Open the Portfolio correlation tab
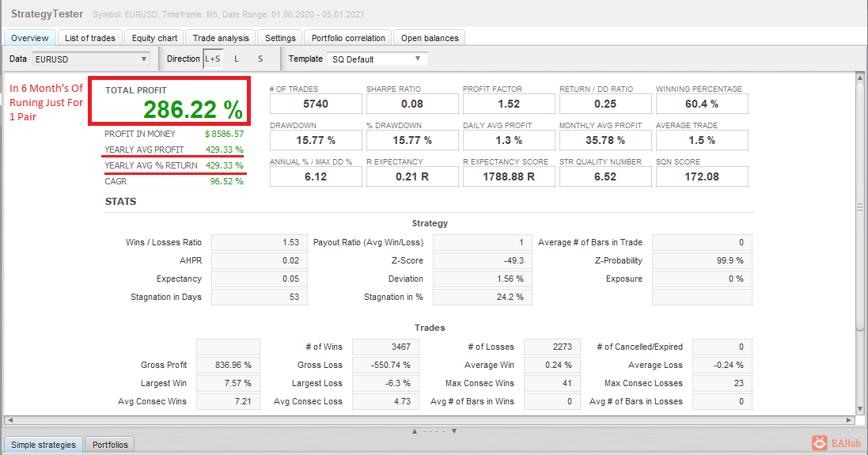The height and width of the screenshot is (455, 868). pyautogui.click(x=348, y=38)
